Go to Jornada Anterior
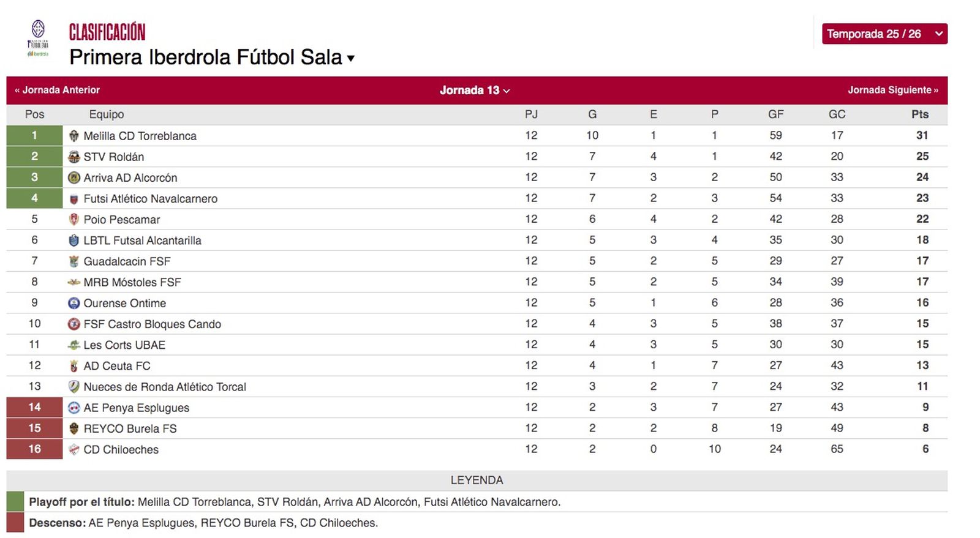This screenshot has width=980, height=538. 57,90
